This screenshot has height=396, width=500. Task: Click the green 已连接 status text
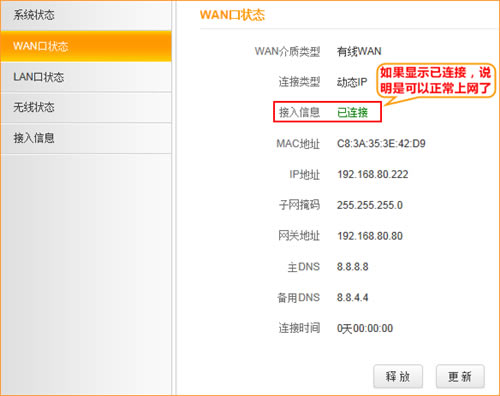pyautogui.click(x=352, y=113)
